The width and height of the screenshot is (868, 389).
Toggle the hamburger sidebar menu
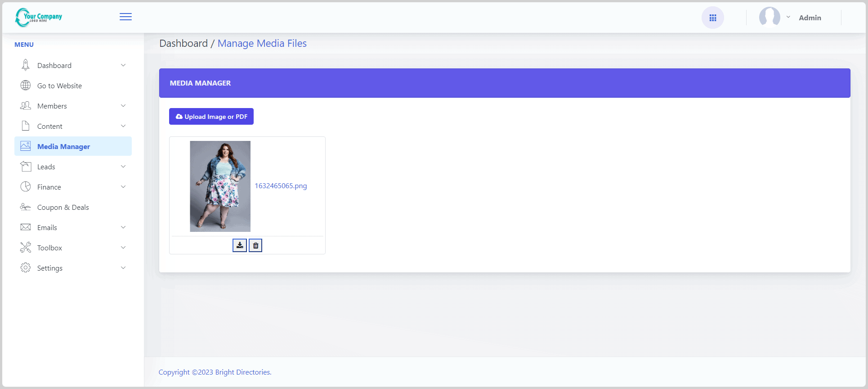coord(125,17)
